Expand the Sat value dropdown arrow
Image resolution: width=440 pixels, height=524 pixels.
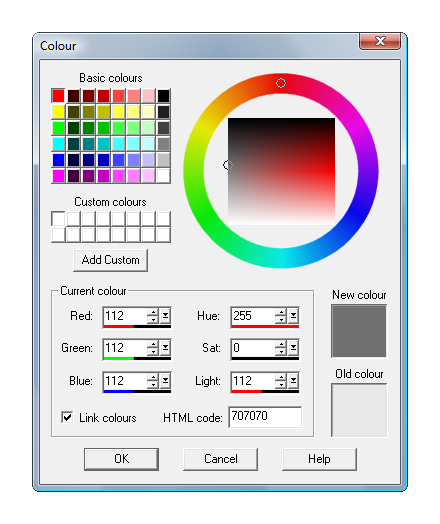293,349
